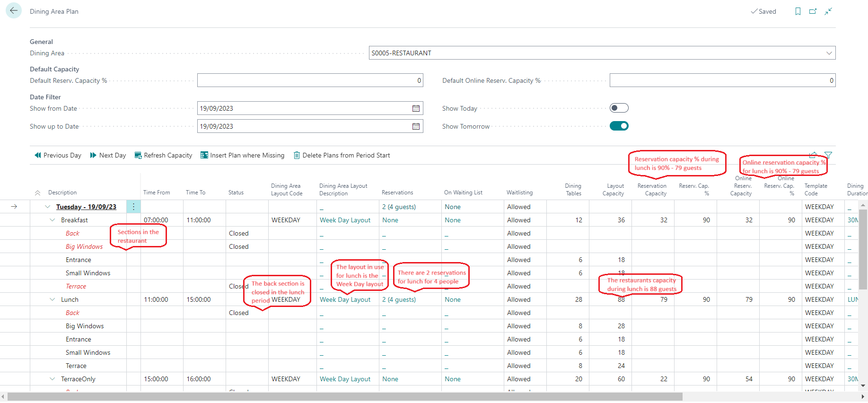
Task: Click the filter funnel icon
Action: [x=828, y=155]
